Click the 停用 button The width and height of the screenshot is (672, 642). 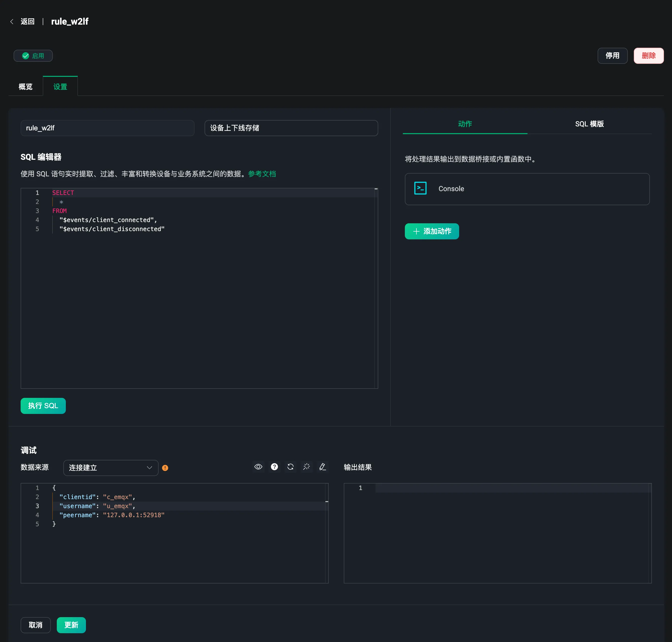612,56
